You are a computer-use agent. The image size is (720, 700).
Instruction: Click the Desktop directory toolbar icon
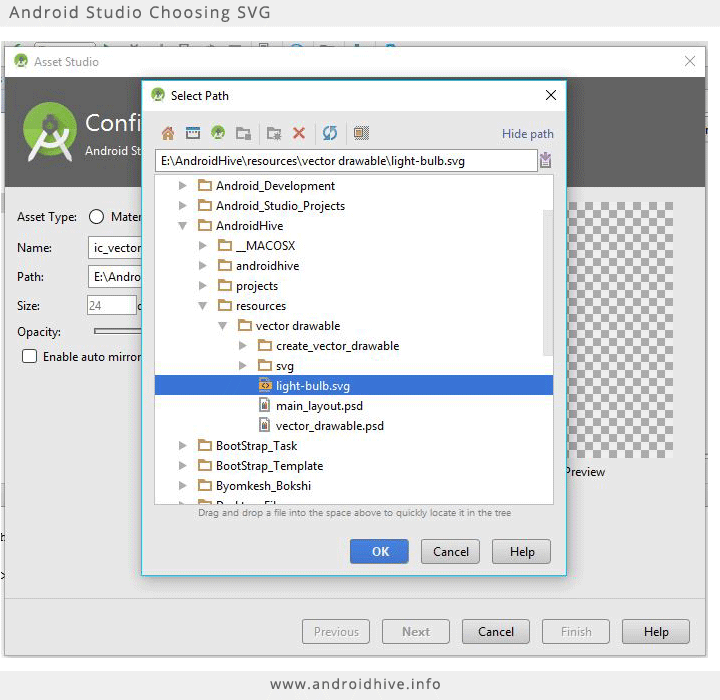pos(193,133)
